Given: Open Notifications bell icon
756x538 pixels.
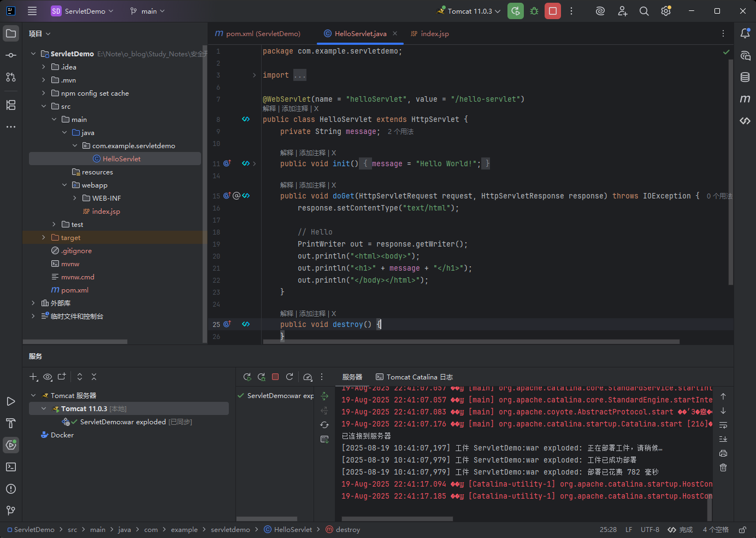Looking at the screenshot, I should click(x=745, y=33).
